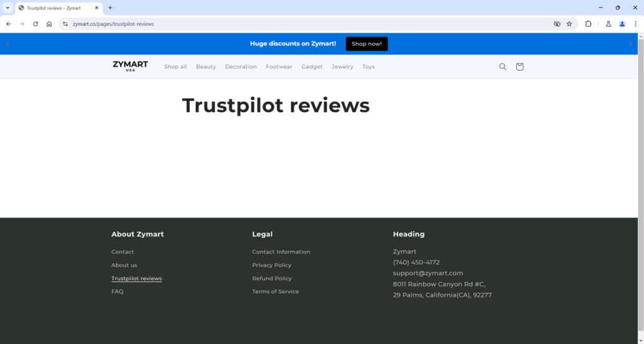The image size is (644, 344).
Task: Open site information icon in address bar
Action: 65,24
